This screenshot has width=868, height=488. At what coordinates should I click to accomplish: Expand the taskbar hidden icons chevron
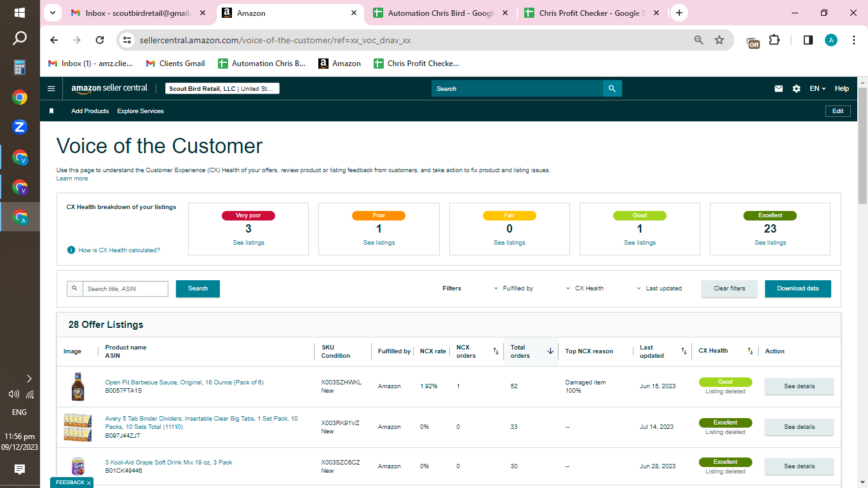pyautogui.click(x=29, y=379)
